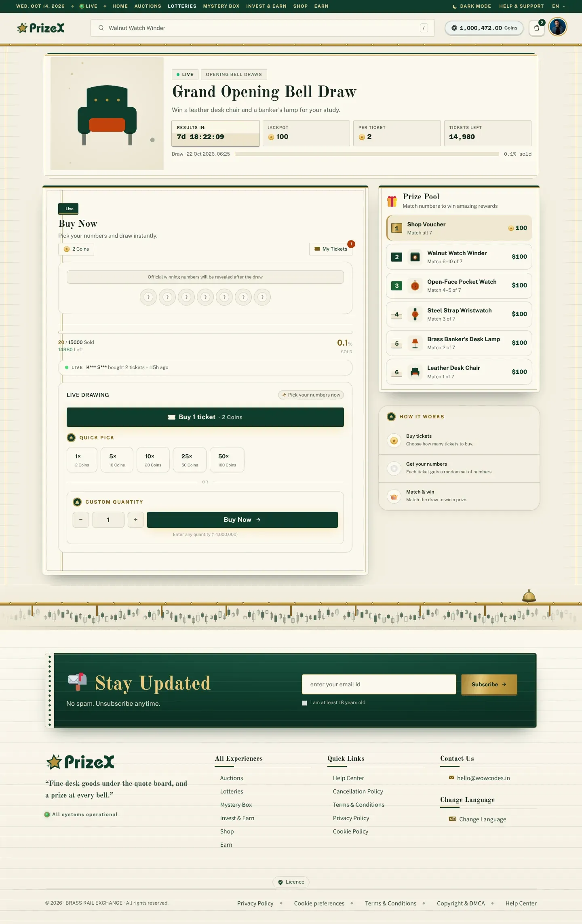Click the brass bell icon above the ticker

[x=529, y=595]
